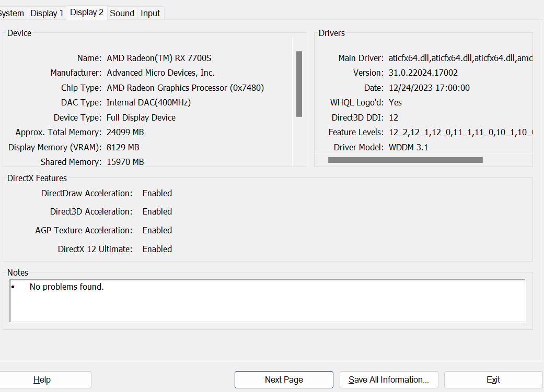The image size is (544, 392).
Task: Click the "Manufacturer:" label
Action: tap(76, 73)
